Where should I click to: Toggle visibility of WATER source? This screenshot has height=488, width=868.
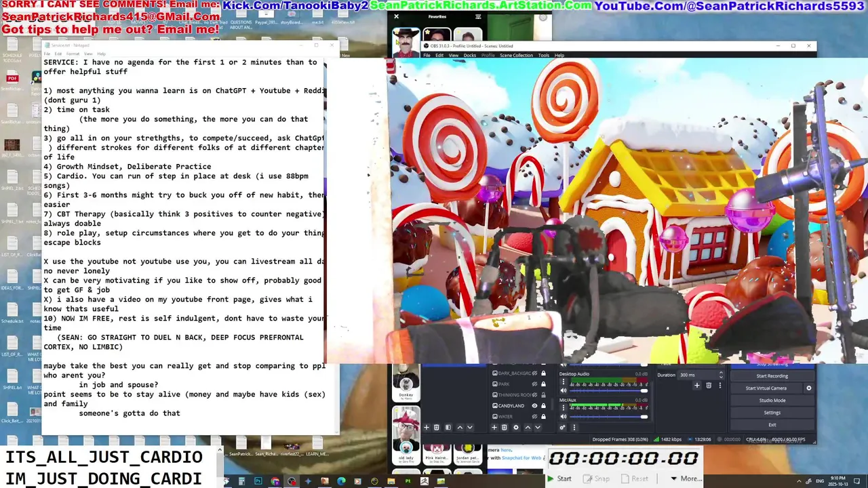point(534,417)
